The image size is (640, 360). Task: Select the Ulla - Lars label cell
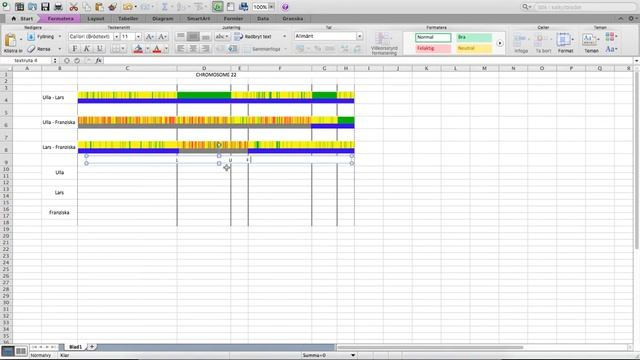pos(60,98)
